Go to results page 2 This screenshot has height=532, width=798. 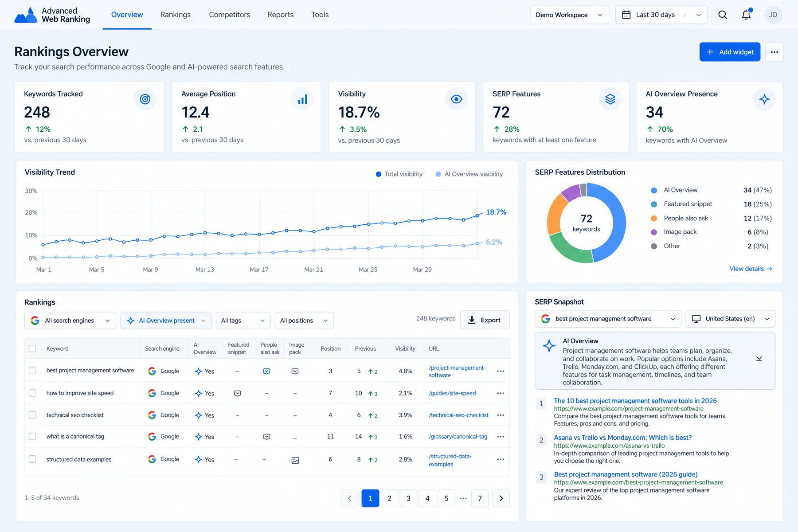[389, 498]
